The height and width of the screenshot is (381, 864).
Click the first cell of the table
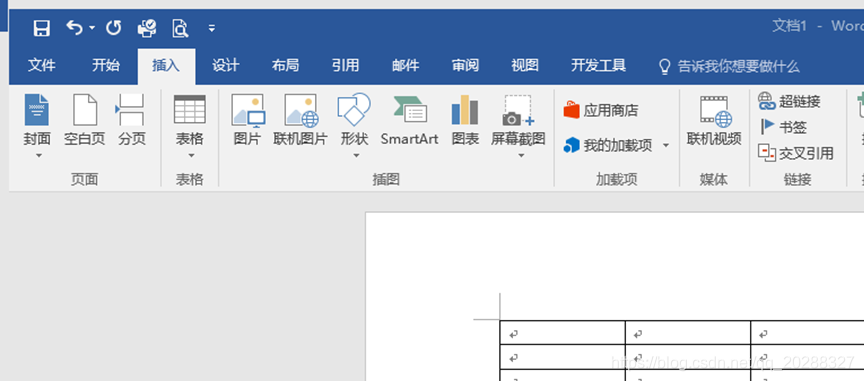click(563, 333)
